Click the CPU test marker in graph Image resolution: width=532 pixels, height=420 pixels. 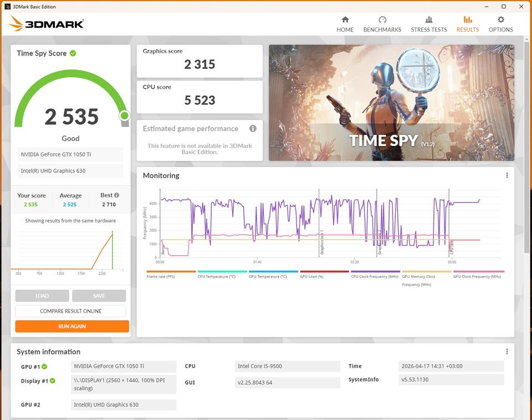(x=452, y=247)
